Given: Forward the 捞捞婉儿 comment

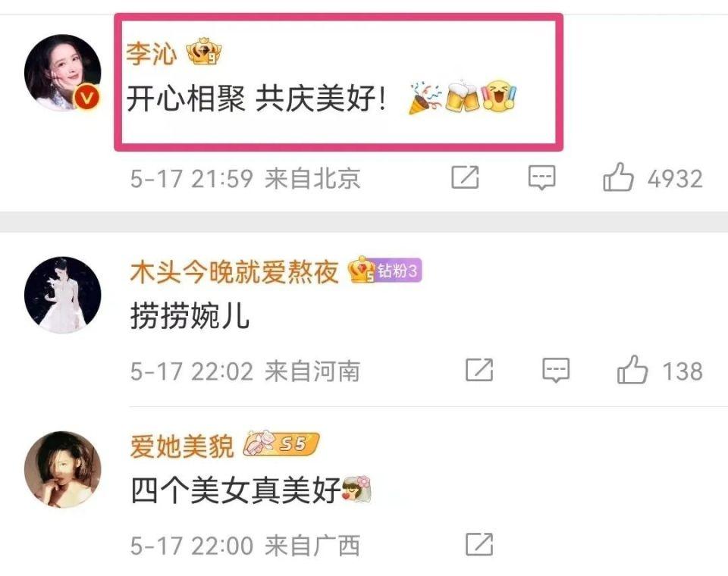Looking at the screenshot, I should pos(479,370).
